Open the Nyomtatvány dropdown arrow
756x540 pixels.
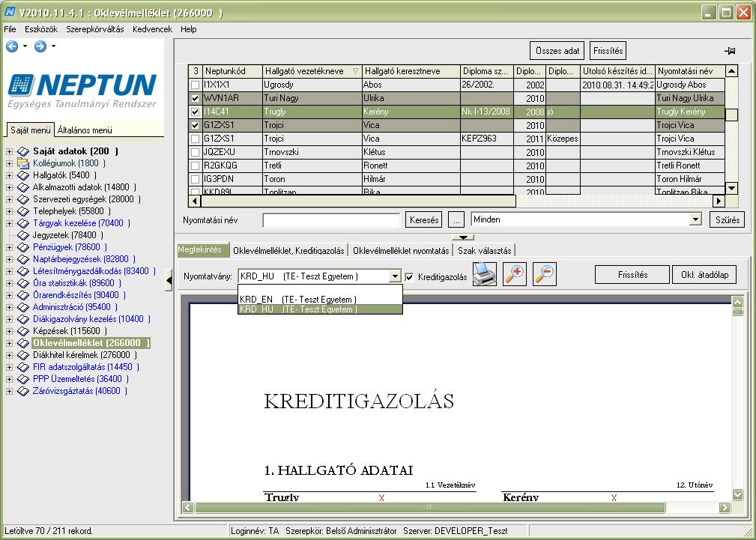click(395, 276)
